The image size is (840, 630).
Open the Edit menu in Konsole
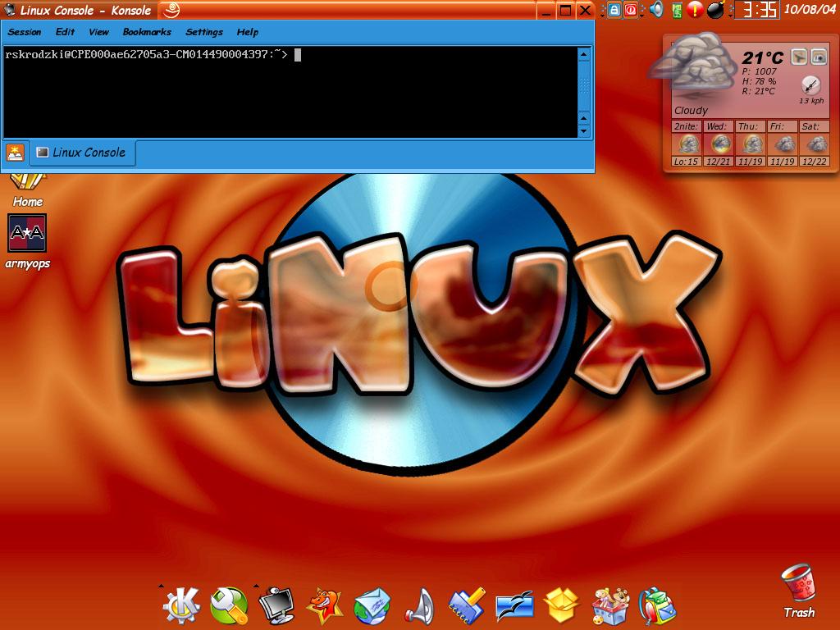[x=65, y=32]
